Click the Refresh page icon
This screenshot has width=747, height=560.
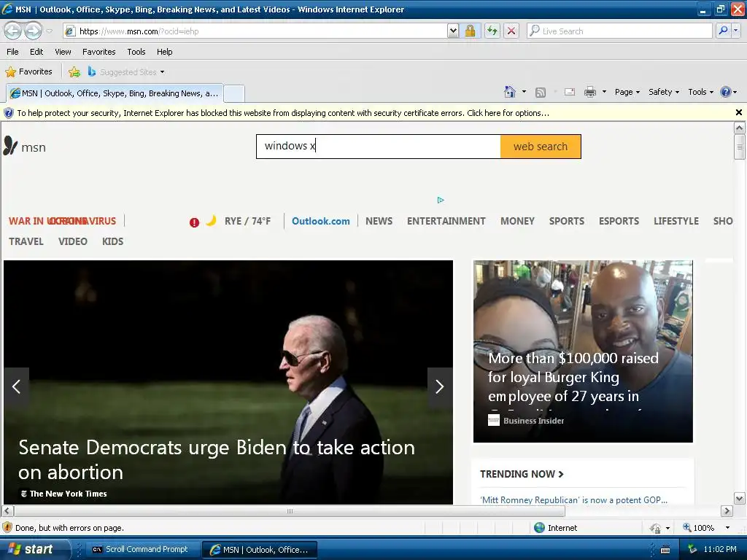point(492,31)
